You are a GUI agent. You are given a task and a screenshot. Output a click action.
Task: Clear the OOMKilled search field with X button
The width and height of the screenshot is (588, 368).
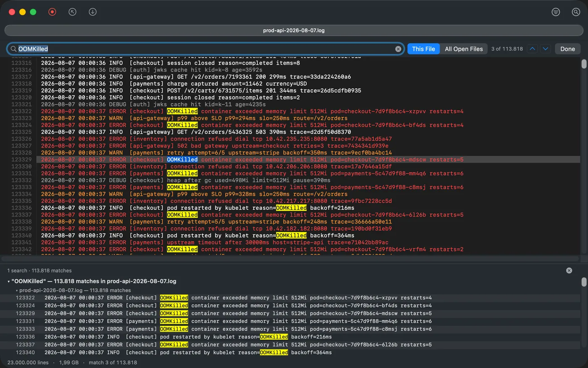tap(398, 49)
